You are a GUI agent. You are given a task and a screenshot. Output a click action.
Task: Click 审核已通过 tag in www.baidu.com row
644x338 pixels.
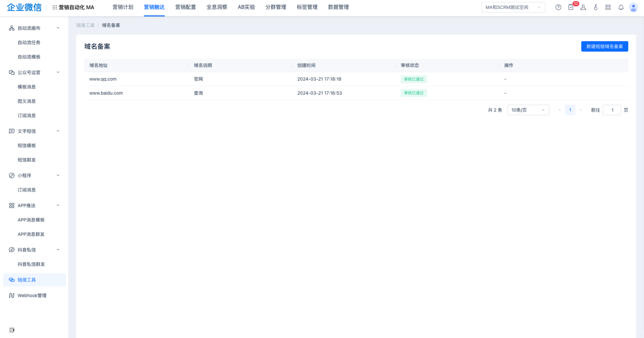pyautogui.click(x=414, y=93)
